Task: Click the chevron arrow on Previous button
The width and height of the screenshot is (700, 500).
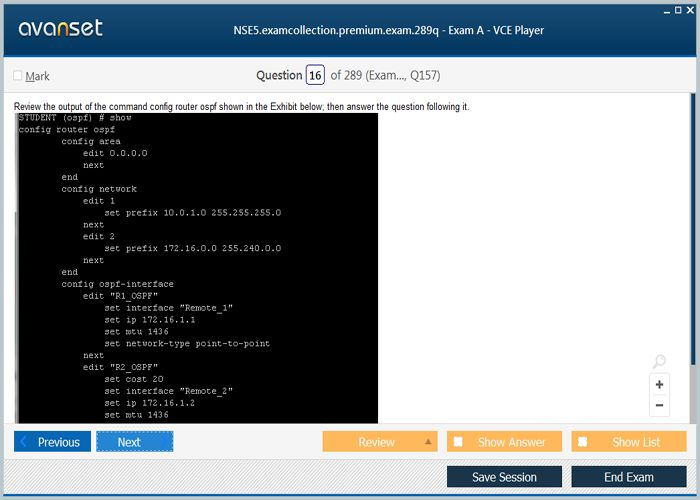Action: coord(24,442)
